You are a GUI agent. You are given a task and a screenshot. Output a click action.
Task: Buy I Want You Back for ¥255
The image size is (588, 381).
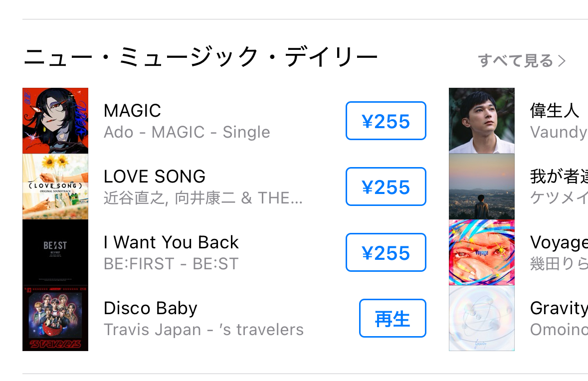[x=386, y=252]
